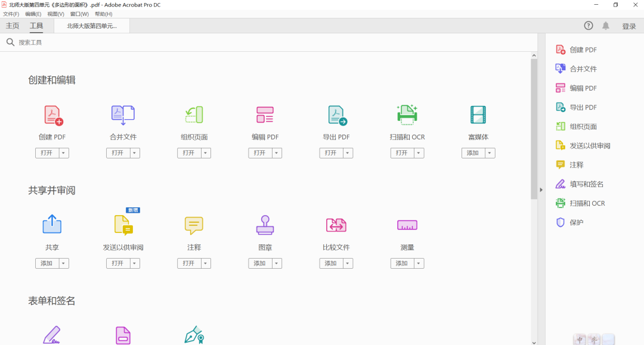Select the 富媒体 film icon
Viewport: 644px width, 345px height.
point(478,115)
